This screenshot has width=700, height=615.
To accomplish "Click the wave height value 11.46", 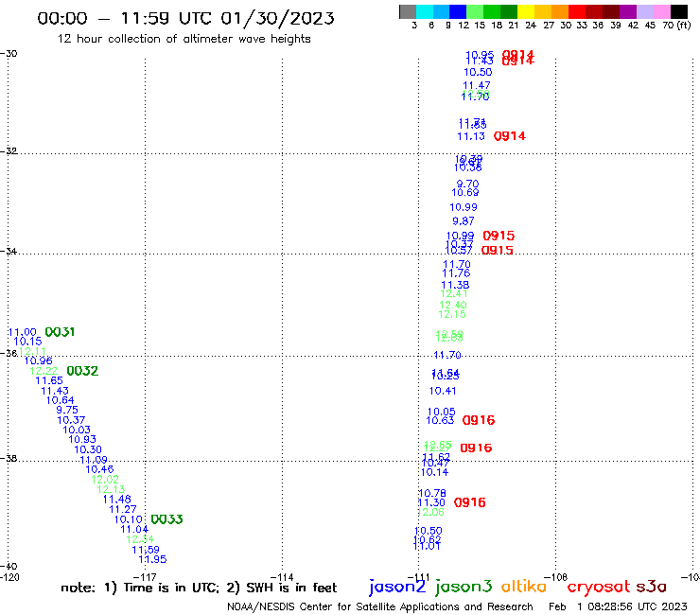I will (x=117, y=499).
